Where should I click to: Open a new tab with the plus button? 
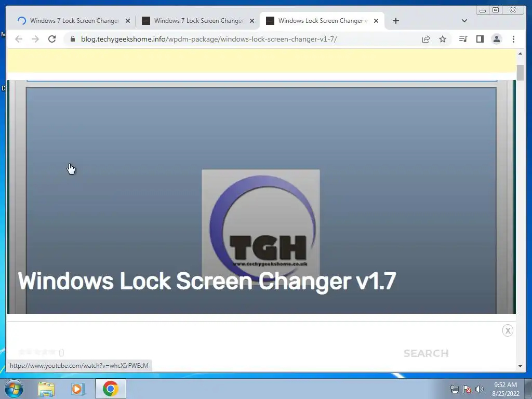tap(395, 21)
